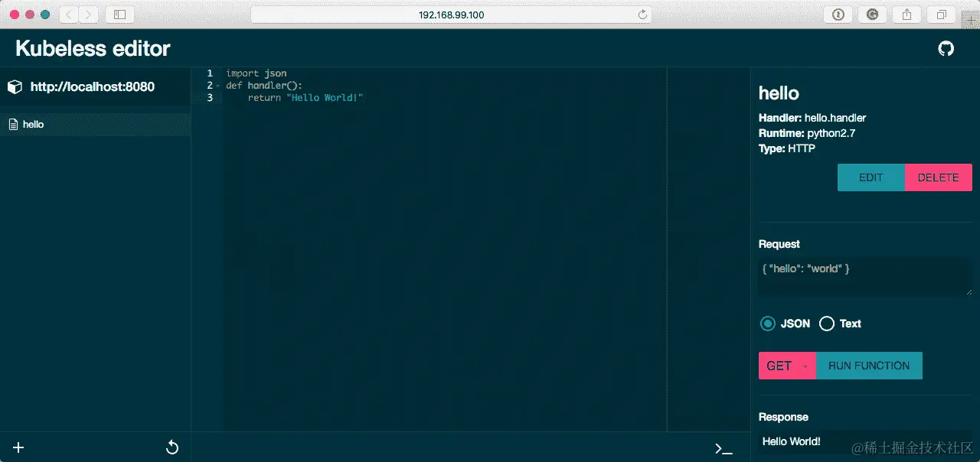
Task: Open the GET method dropdown
Action: (787, 366)
